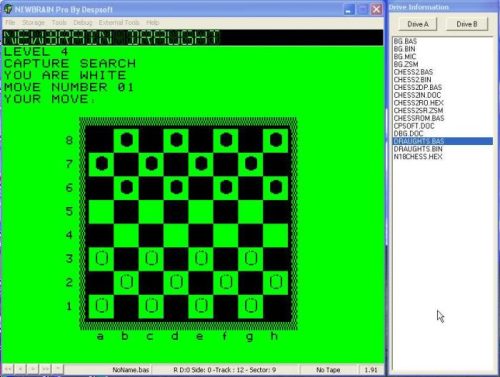Viewport: 500px width, 377px height.
Task: Select BG.BIN in the drive list
Action: point(404,49)
